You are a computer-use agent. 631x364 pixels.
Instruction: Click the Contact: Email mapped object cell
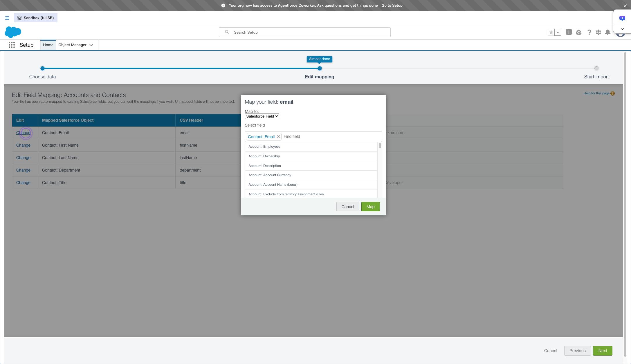pos(107,133)
